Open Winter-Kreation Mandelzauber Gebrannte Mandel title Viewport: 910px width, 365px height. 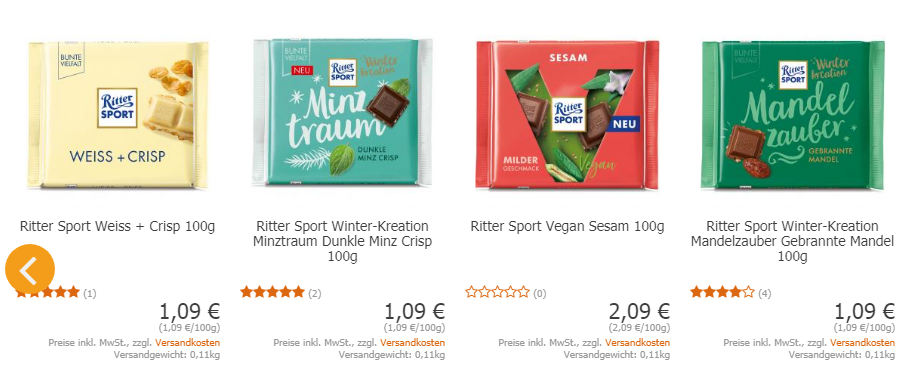pos(793,241)
